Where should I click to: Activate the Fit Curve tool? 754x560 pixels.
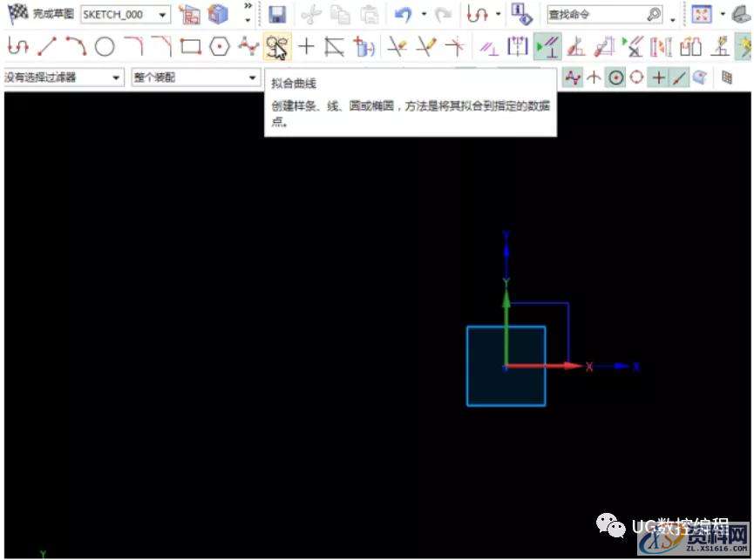click(277, 47)
